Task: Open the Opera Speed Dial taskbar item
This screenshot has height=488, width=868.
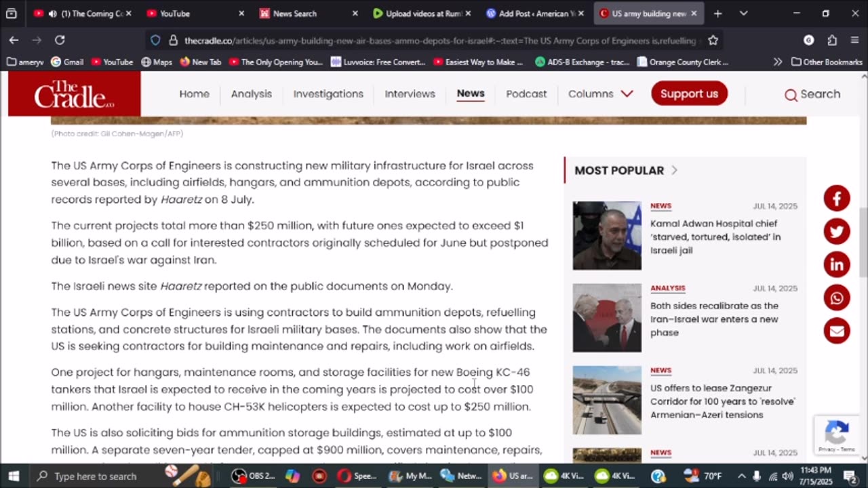Action: click(359, 476)
